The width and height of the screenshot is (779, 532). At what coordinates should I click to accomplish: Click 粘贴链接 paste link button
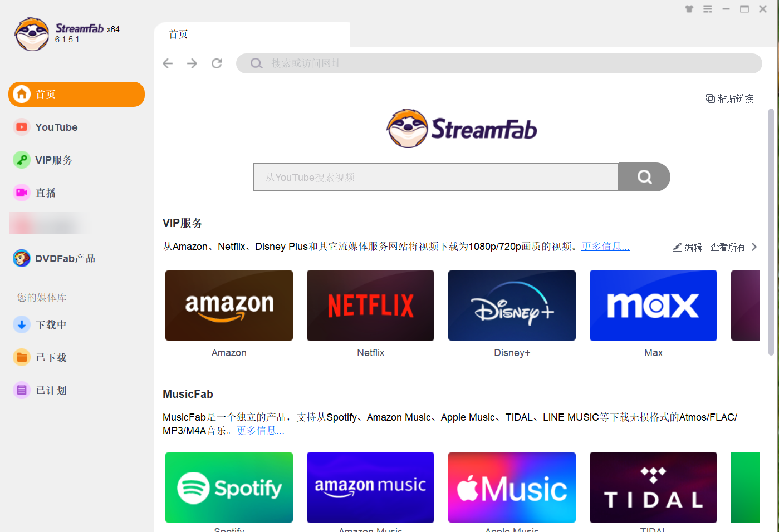[729, 98]
